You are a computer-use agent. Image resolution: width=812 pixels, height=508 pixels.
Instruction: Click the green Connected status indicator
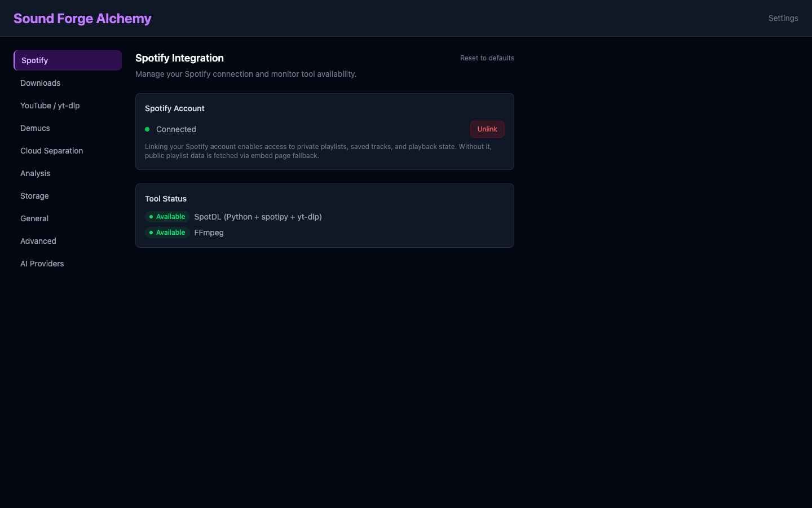point(148,129)
